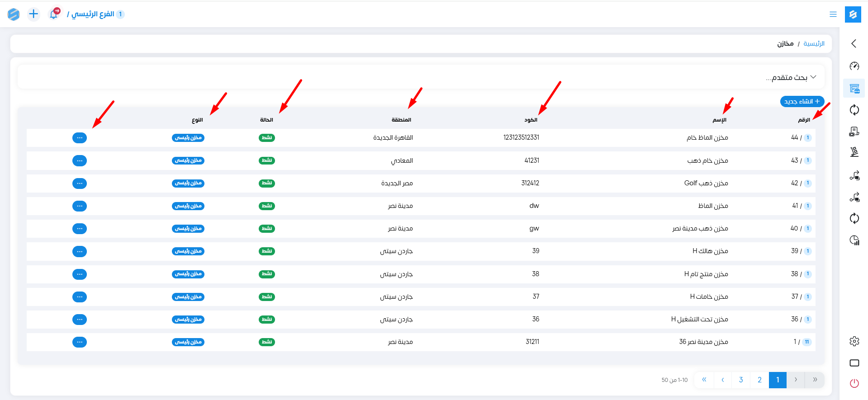Click the user avatar in top bar
Image resolution: width=868 pixels, height=400 pixels.
[x=14, y=14]
